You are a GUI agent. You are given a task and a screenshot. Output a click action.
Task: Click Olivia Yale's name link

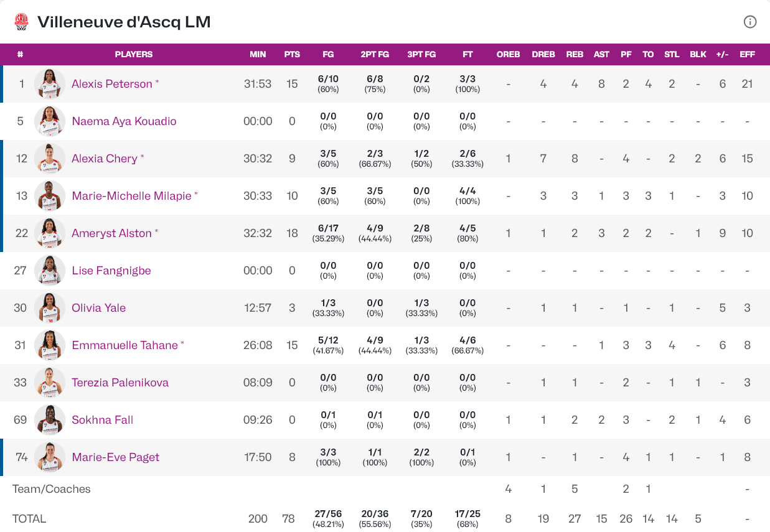point(98,308)
